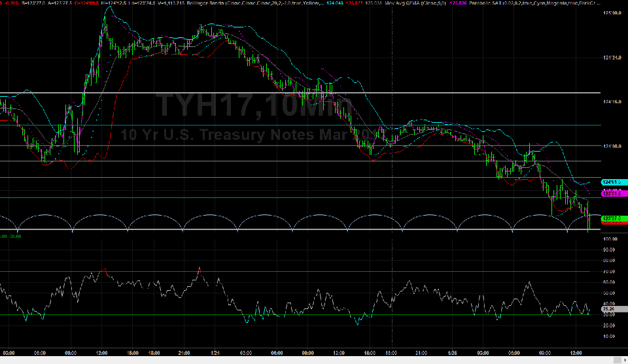Screen dimensions: 628x364
Task: Click the 124'24.0 price axis label
Action: (611, 58)
